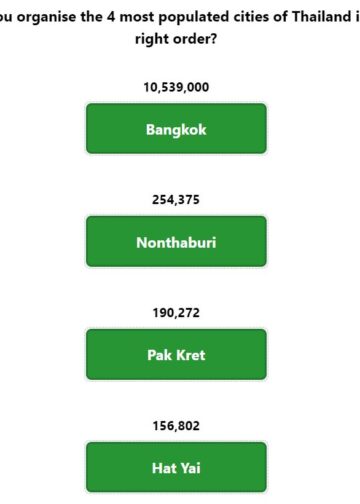Click the green Bangkok button

176,129
